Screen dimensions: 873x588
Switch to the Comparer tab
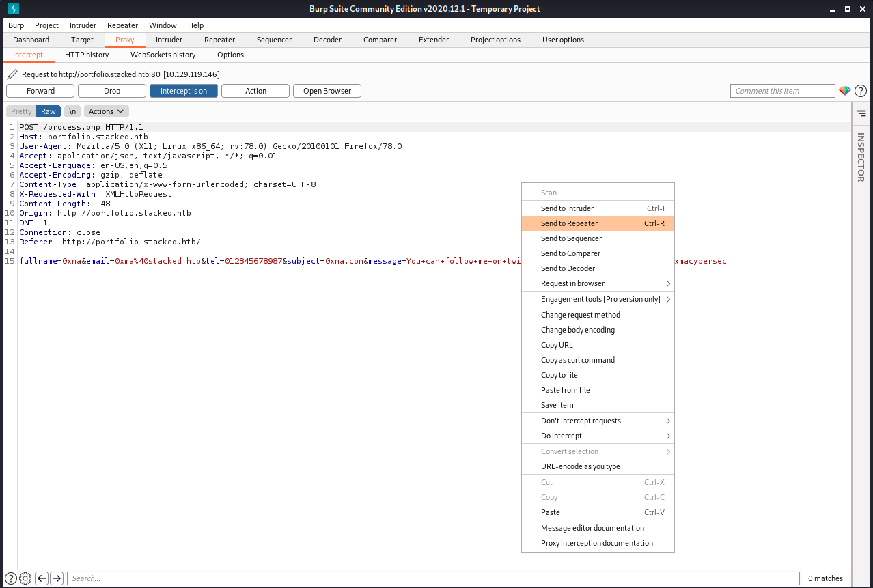pyautogui.click(x=380, y=40)
